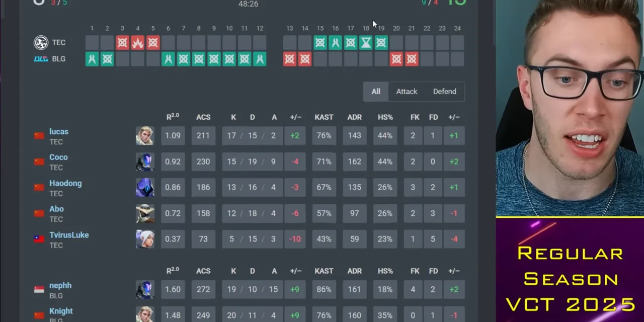Image resolution: width=644 pixels, height=322 pixels.
Task: Click TvirusLuke's Jett agent portrait
Action: [145, 239]
